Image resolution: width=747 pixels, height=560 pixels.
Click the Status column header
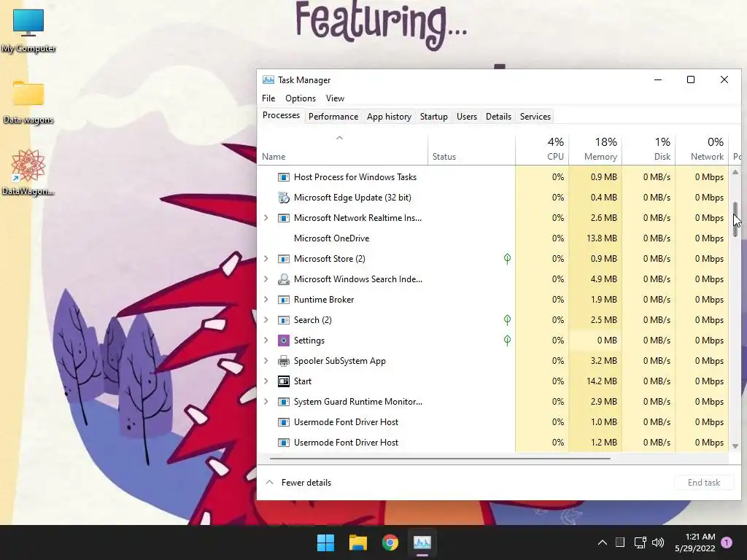[x=472, y=150]
